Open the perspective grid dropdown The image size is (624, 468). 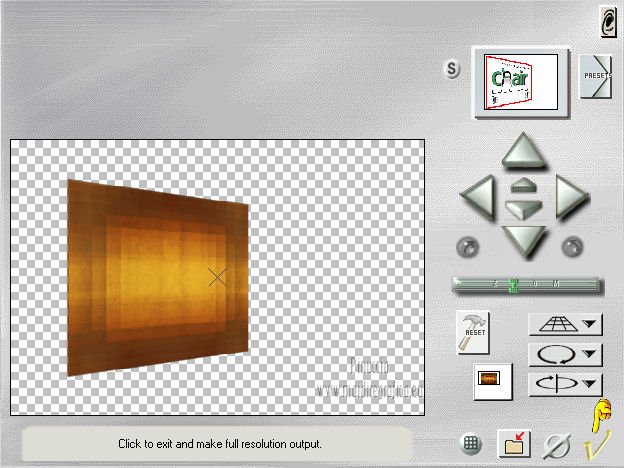click(565, 324)
